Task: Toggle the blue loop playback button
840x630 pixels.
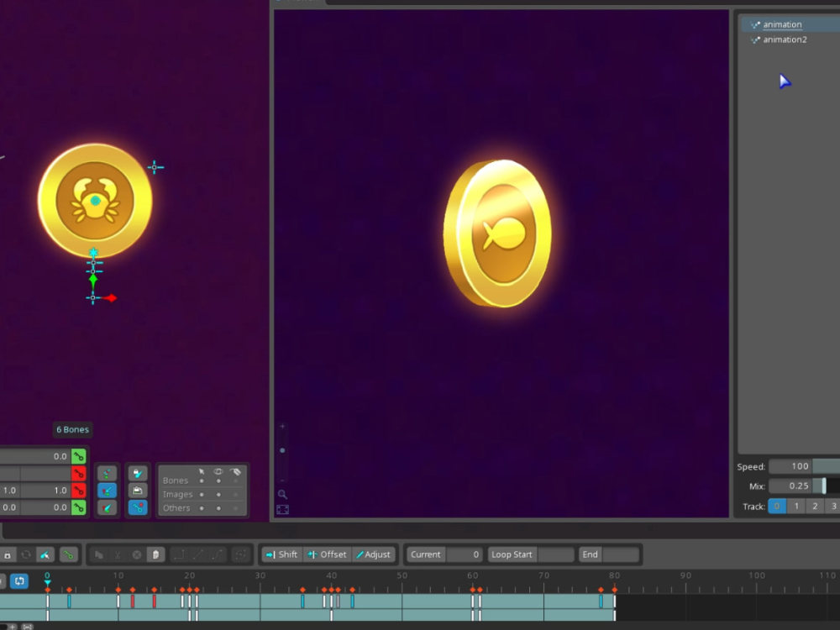Action: coord(19,580)
